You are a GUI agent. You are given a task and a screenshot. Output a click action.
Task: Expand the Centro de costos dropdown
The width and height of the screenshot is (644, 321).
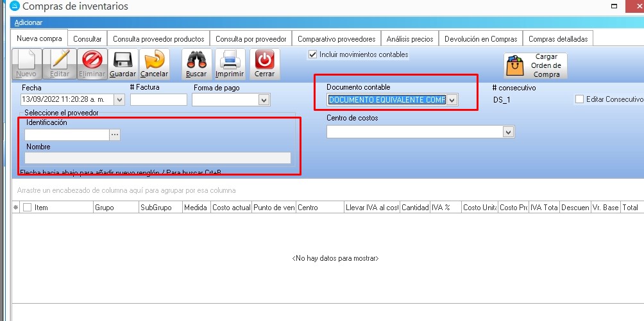pyautogui.click(x=508, y=132)
